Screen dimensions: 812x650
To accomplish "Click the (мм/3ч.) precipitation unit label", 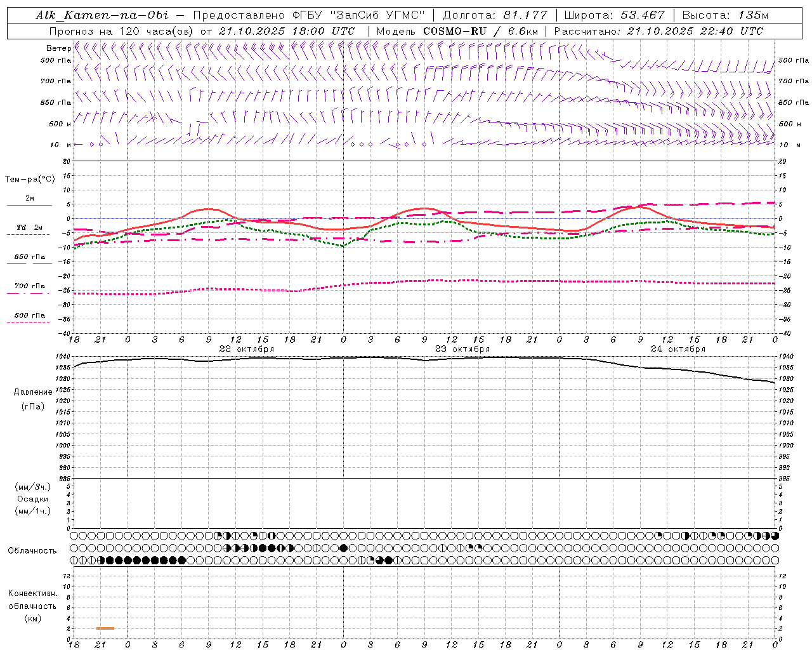I will pos(33,487).
